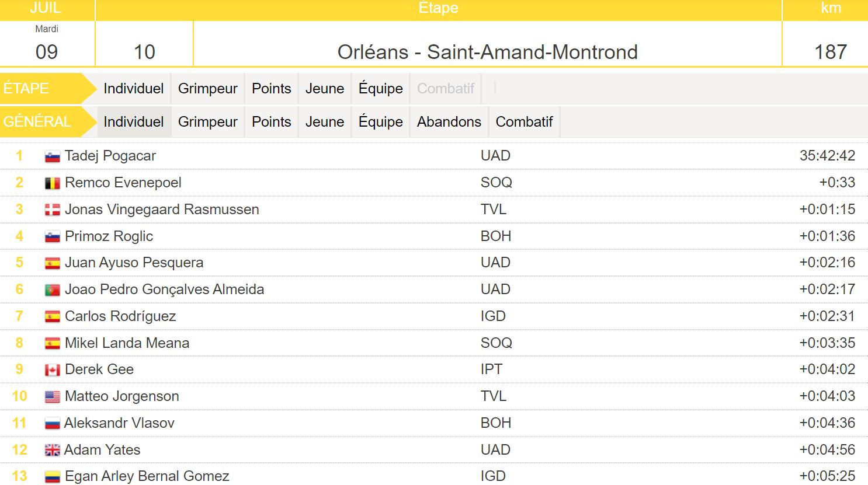
Task: Click rider name Carlos Rodríguez
Action: click(x=120, y=316)
